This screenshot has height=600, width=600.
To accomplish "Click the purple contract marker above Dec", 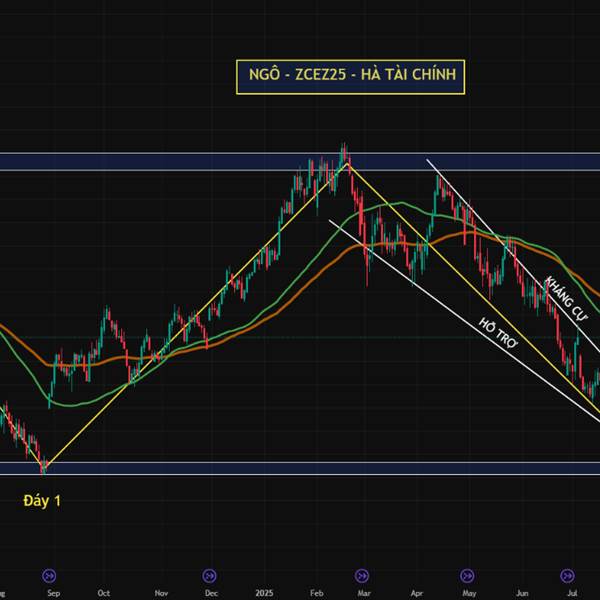I will pos(209,576).
